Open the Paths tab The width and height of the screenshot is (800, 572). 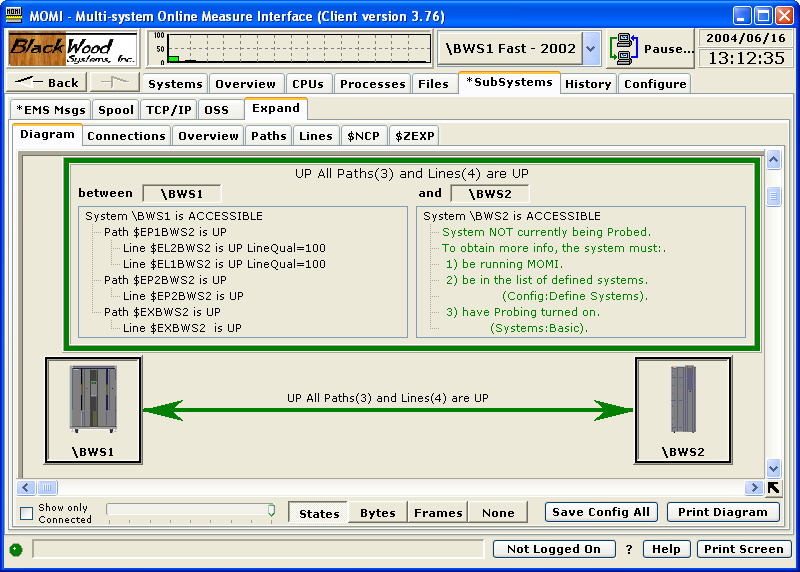pos(268,136)
